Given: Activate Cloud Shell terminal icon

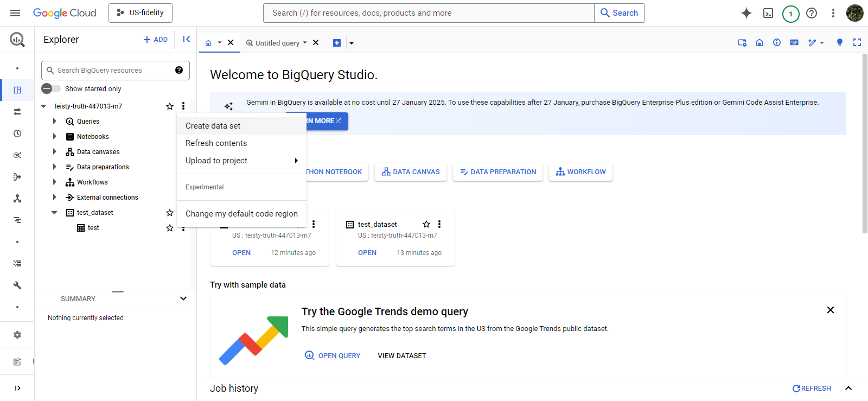Looking at the screenshot, I should (768, 13).
